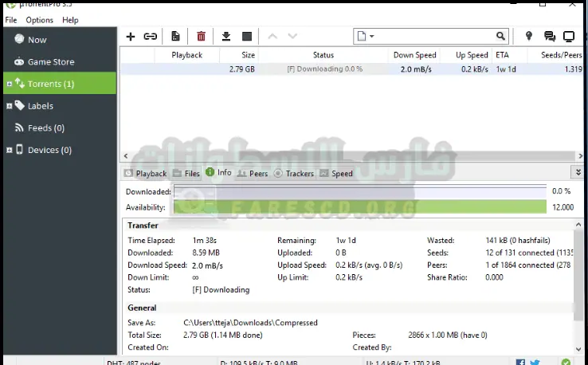The width and height of the screenshot is (588, 365).
Task: Open the chat bubbles icon in toolbar
Action: (549, 37)
